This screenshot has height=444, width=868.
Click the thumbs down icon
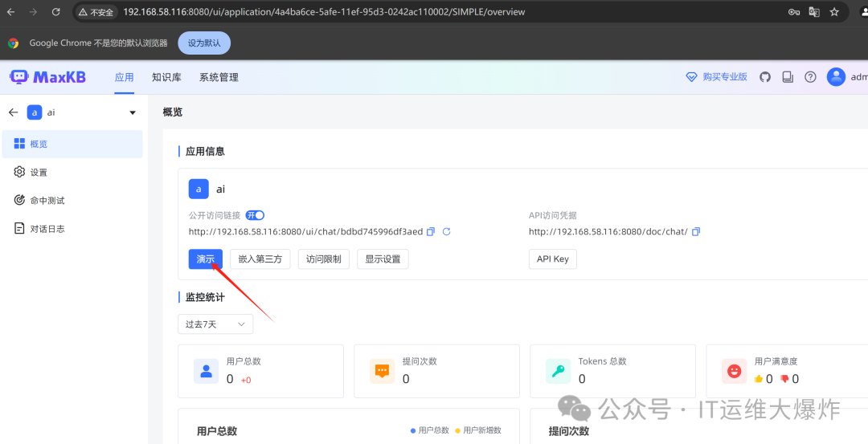click(784, 379)
